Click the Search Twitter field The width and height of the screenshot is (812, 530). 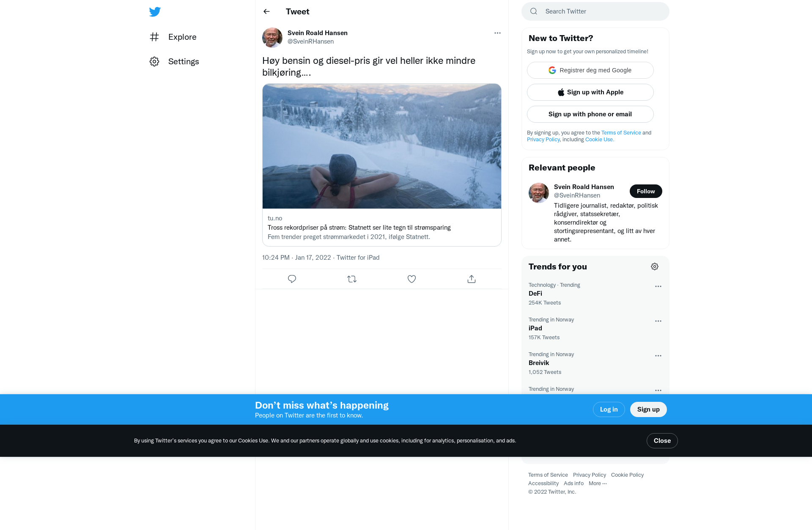595,11
